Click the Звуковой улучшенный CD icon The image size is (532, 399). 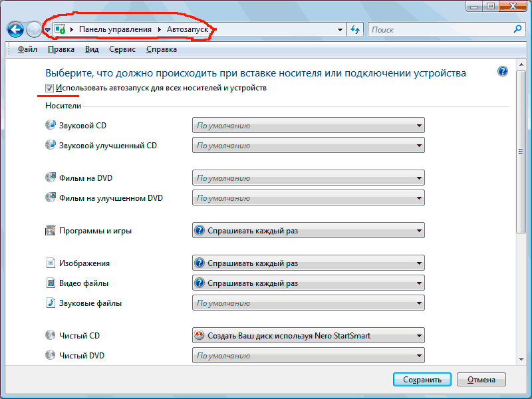[51, 145]
